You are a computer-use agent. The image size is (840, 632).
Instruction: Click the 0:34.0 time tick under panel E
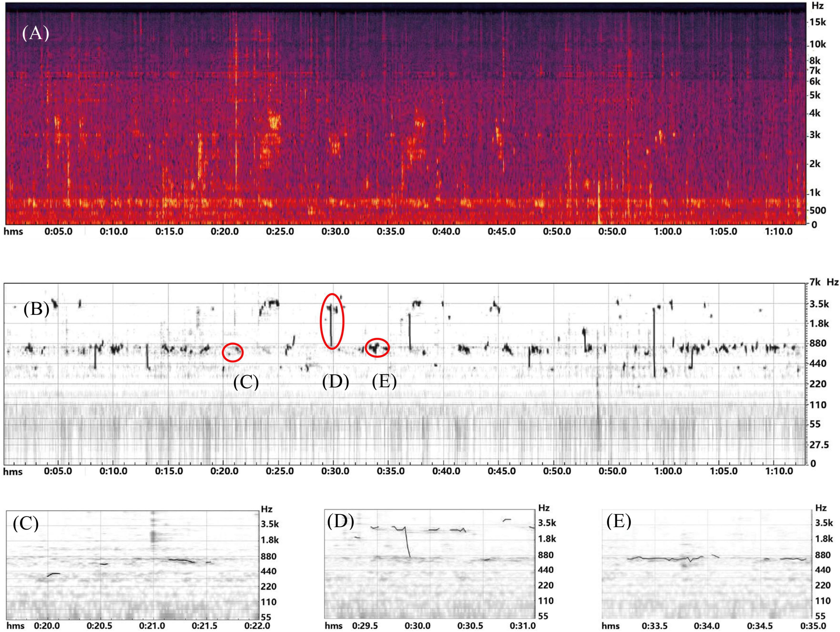(x=707, y=626)
